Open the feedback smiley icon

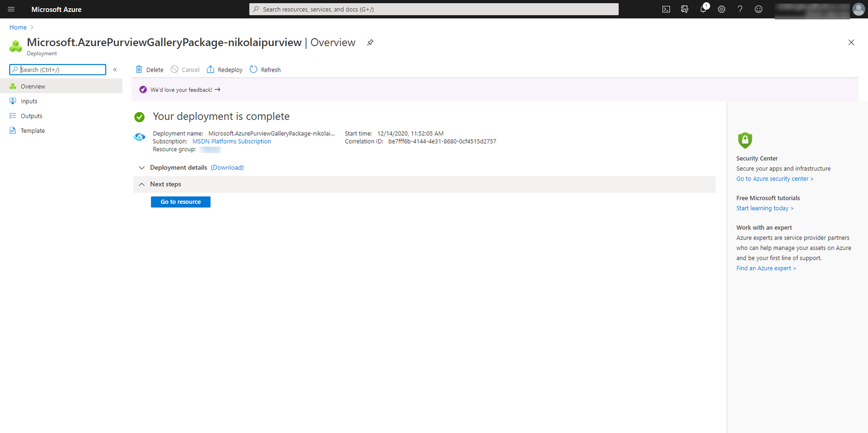[758, 9]
